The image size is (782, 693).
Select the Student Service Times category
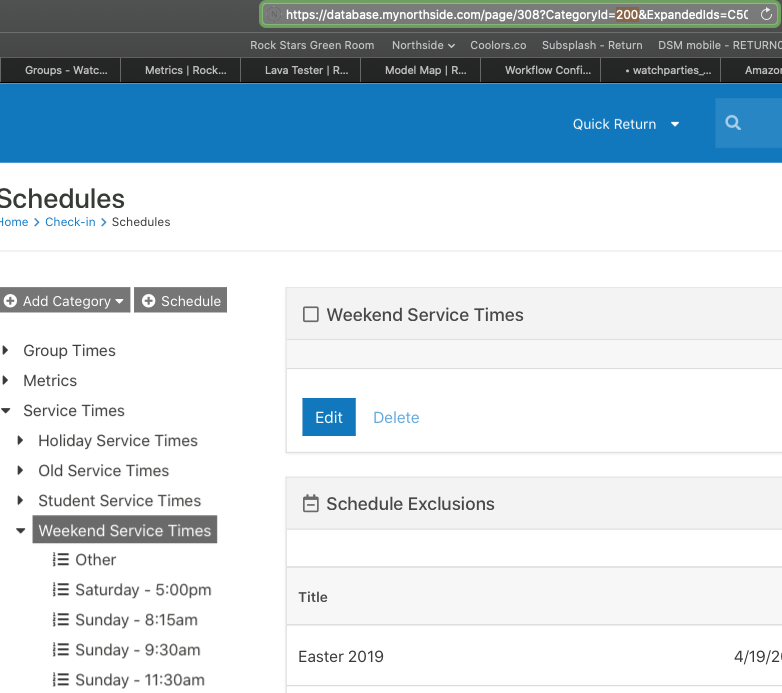120,500
